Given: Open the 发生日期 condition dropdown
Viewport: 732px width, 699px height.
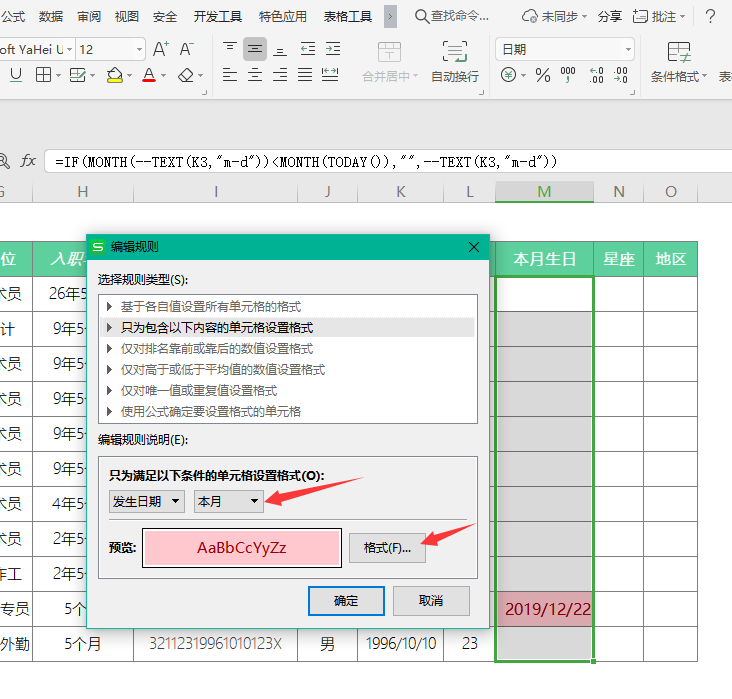Looking at the screenshot, I should [x=147, y=501].
